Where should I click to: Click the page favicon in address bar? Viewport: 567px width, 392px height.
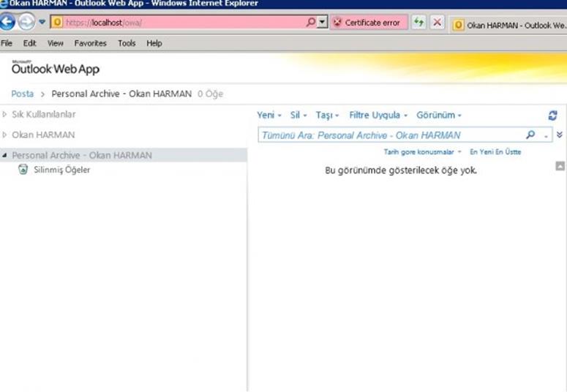57,23
